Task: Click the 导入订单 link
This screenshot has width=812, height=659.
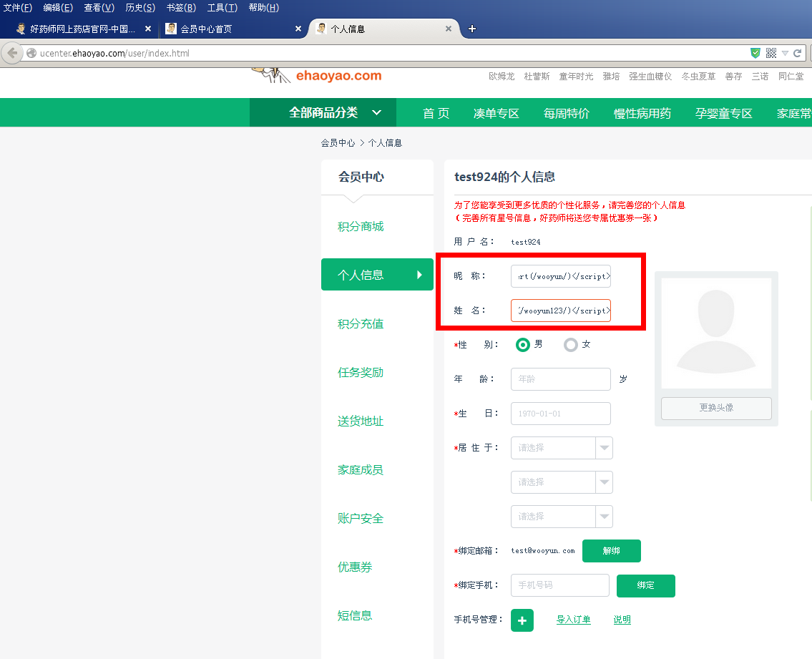Action: 573,620
